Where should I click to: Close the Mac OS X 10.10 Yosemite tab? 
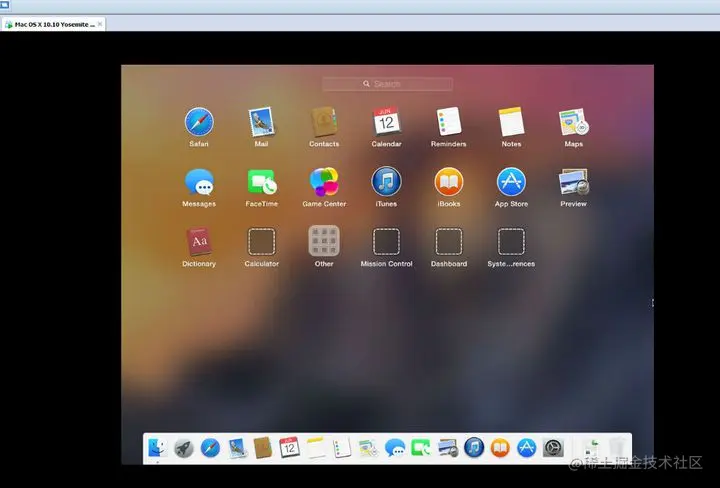[x=100, y=24]
